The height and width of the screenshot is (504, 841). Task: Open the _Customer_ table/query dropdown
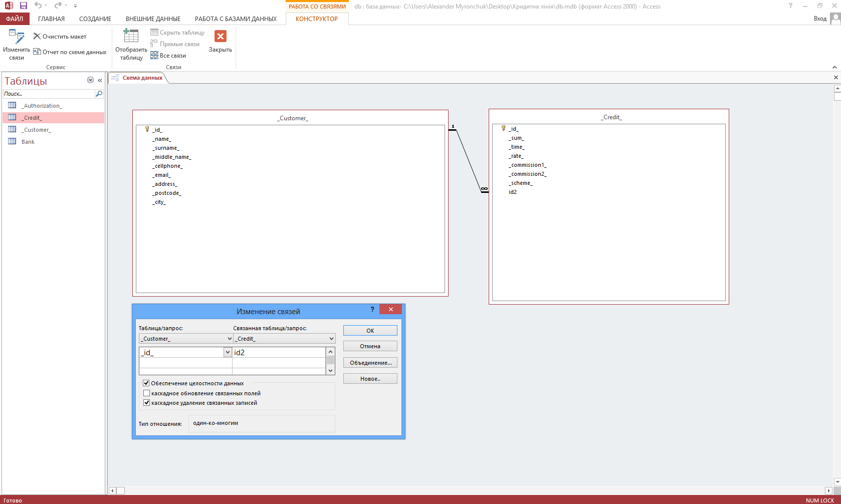[230, 339]
